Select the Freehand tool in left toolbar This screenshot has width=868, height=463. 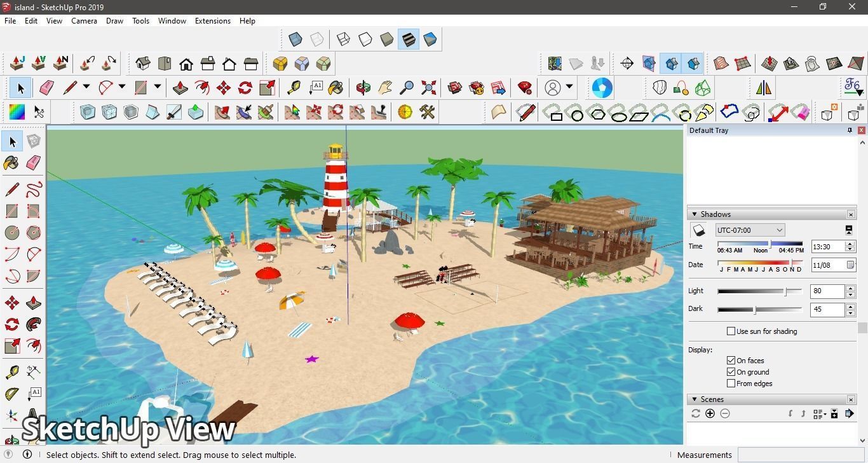[x=34, y=189]
